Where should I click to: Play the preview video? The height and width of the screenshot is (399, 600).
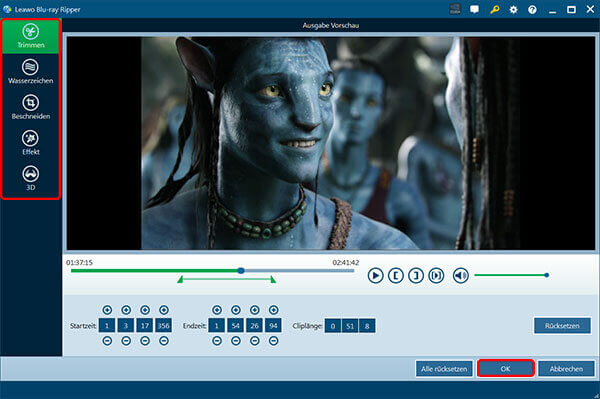pyautogui.click(x=376, y=275)
